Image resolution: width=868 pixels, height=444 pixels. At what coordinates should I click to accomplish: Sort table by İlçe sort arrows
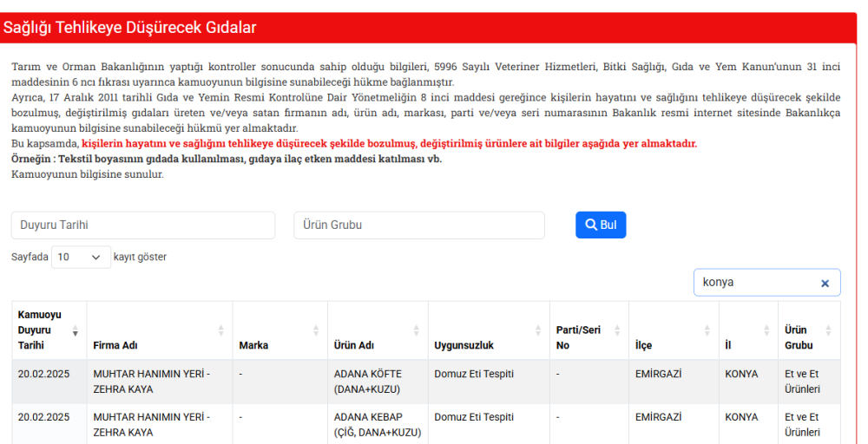pyautogui.click(x=707, y=330)
